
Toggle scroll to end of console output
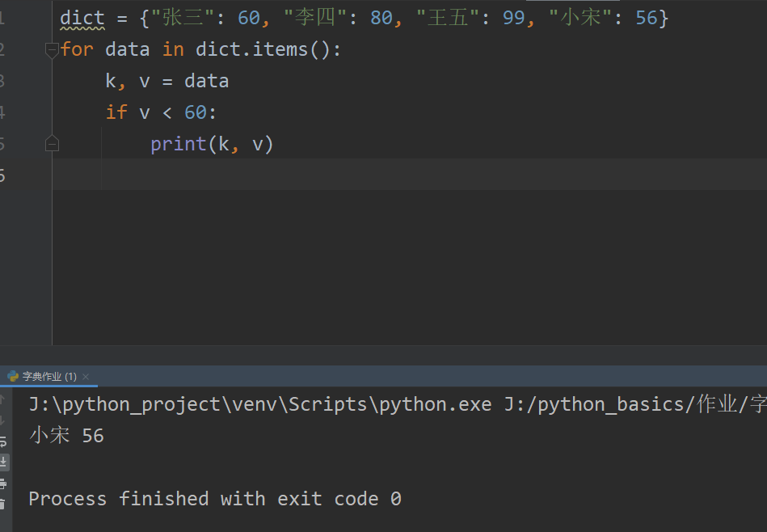pyautogui.click(x=3, y=462)
